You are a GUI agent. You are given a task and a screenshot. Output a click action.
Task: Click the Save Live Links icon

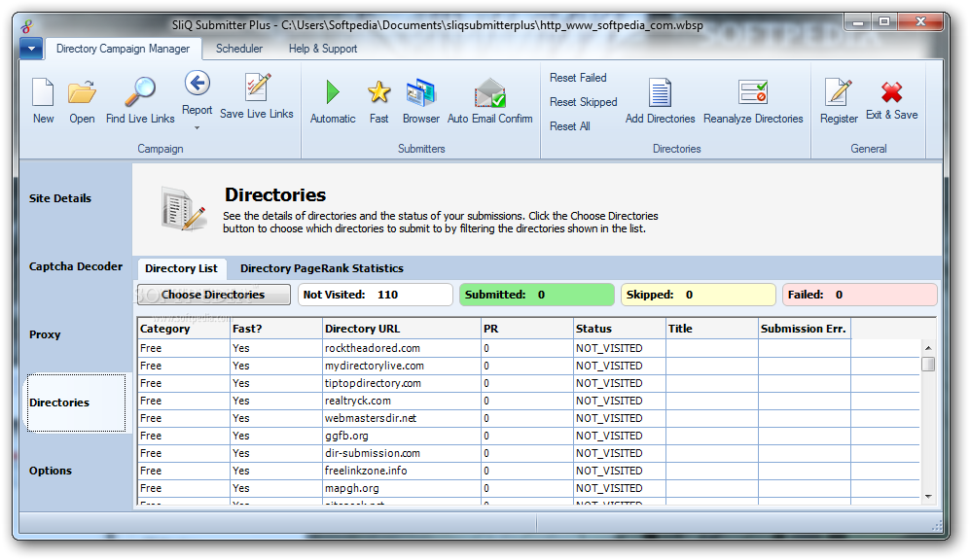tap(257, 87)
